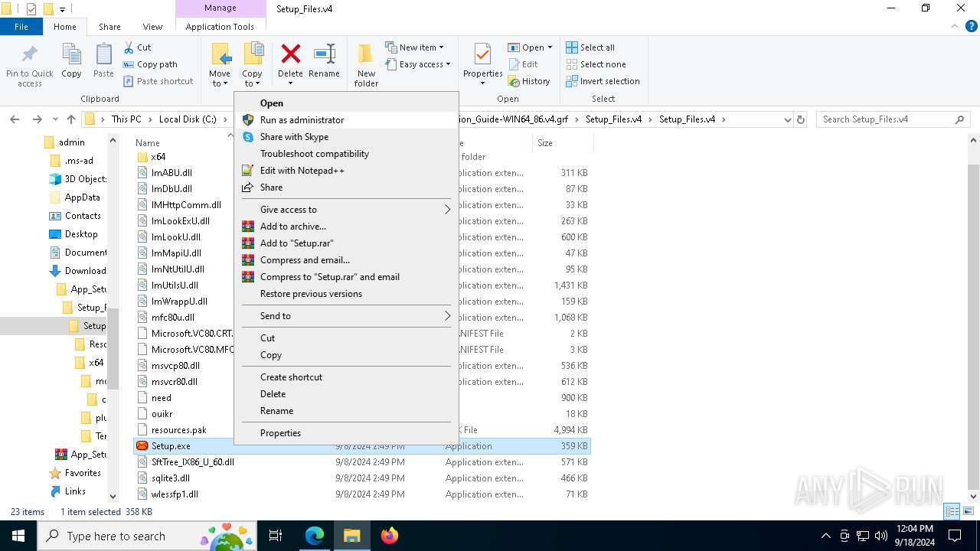Select Open in the context menu
980x551 pixels.
pos(346,103)
